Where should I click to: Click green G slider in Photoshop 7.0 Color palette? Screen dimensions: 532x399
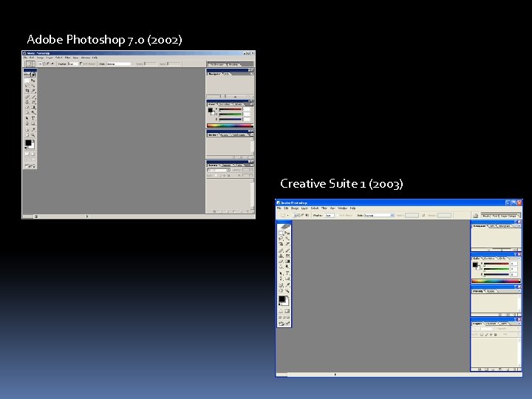point(231,115)
